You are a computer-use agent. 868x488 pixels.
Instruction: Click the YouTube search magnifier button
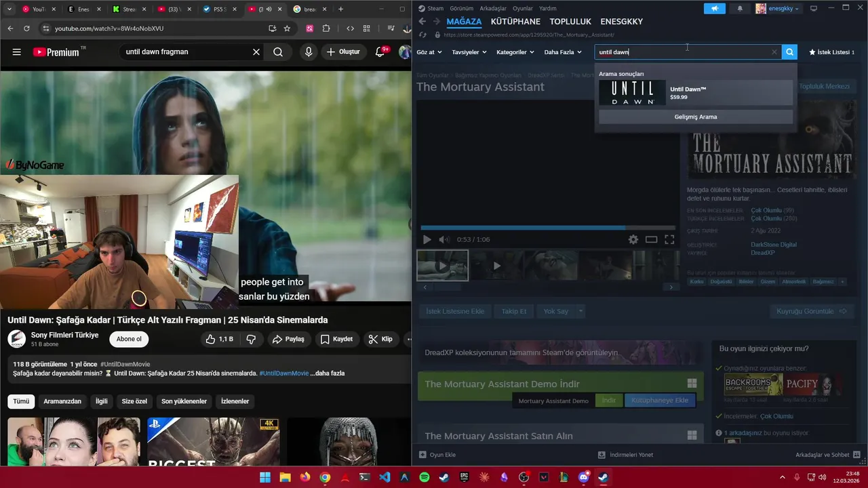point(278,52)
